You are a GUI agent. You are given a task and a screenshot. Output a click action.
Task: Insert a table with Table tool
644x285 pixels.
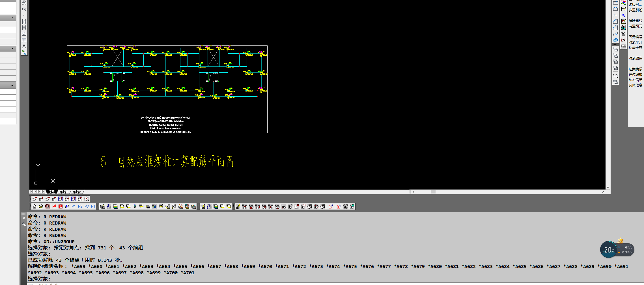point(24,40)
